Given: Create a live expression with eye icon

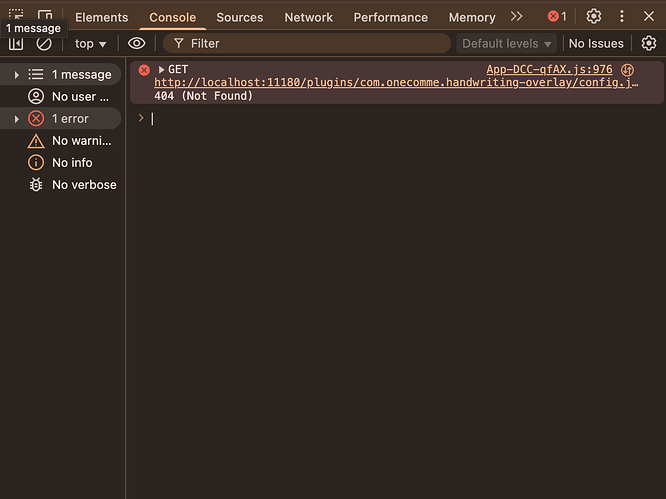Looking at the screenshot, I should [137, 43].
